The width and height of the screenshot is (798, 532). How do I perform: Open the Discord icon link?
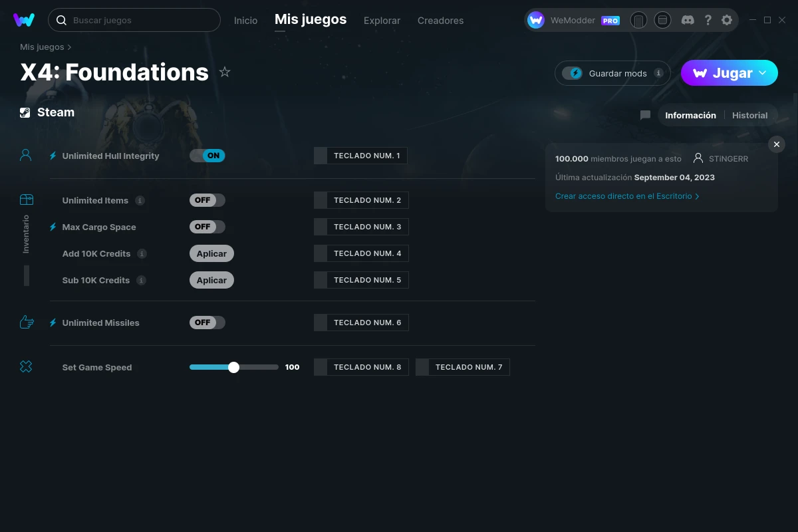pos(688,20)
